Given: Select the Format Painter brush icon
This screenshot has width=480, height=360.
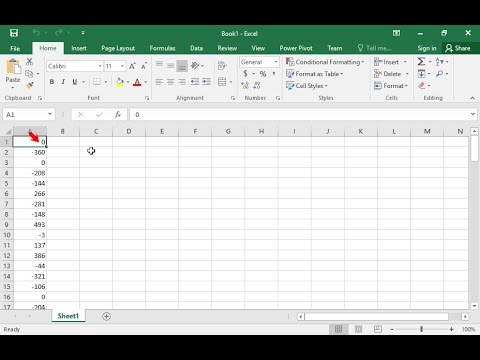Looking at the screenshot, I should tap(30, 85).
